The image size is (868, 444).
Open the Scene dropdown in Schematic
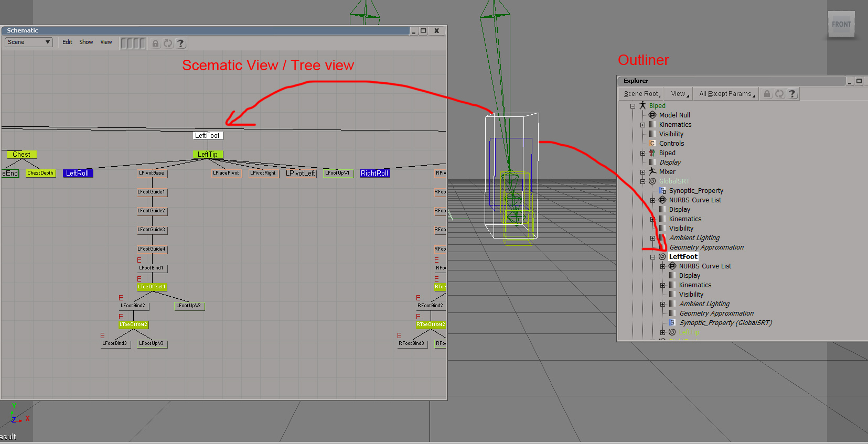click(29, 42)
